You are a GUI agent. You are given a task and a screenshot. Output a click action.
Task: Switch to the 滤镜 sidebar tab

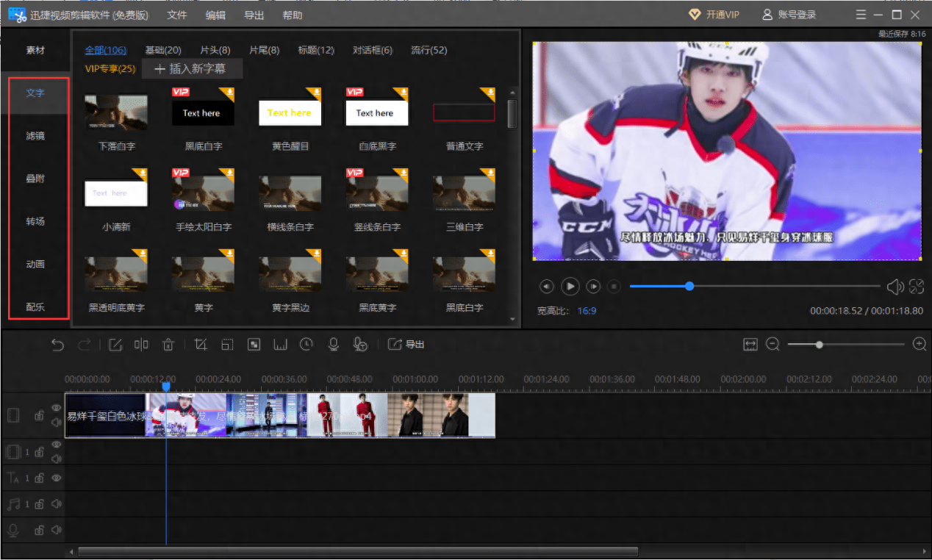35,136
